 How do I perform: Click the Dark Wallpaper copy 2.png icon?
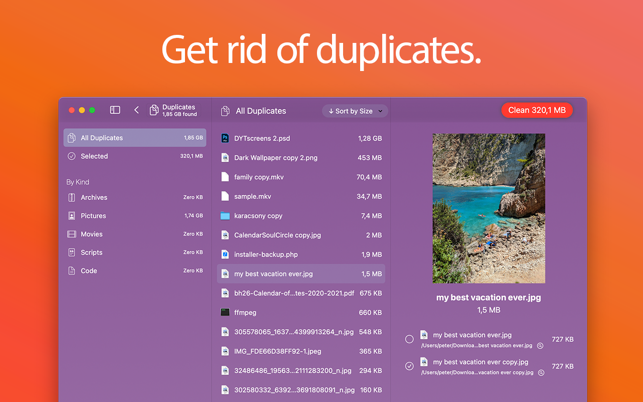225,158
